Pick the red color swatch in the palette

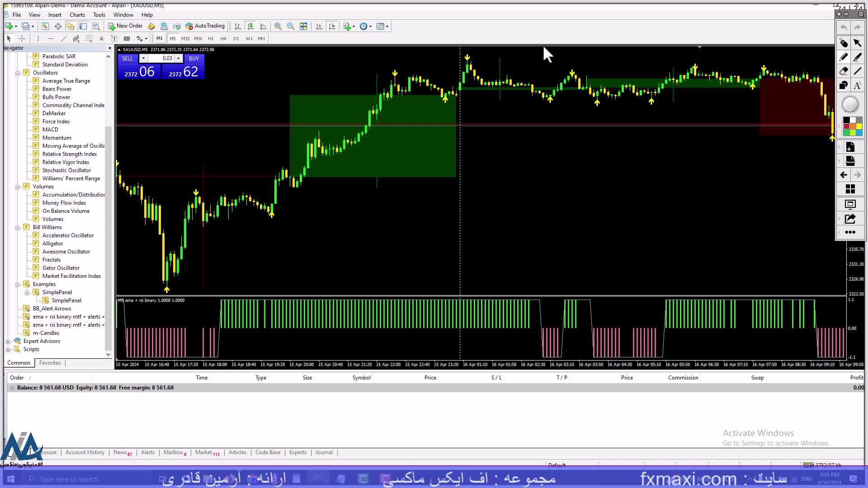pos(846,127)
